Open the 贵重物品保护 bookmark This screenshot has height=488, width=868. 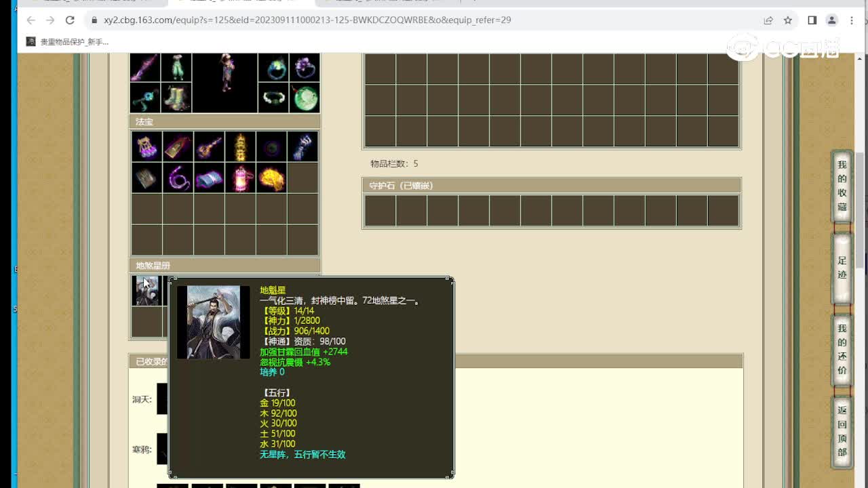(x=67, y=42)
